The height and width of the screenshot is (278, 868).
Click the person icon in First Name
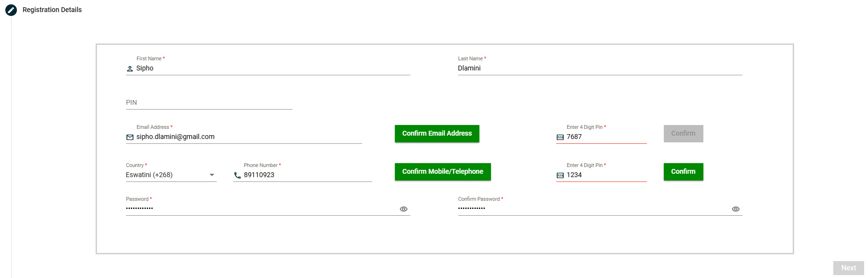click(x=130, y=69)
